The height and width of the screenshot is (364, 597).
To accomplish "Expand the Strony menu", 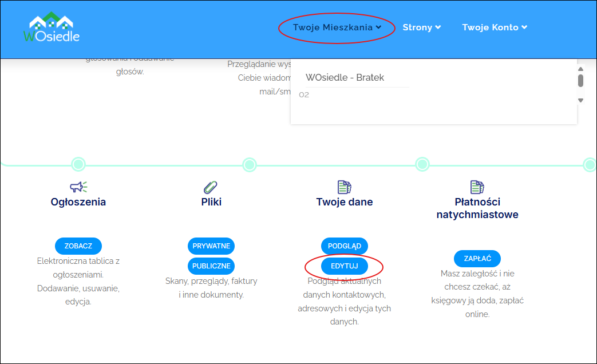I will [421, 27].
